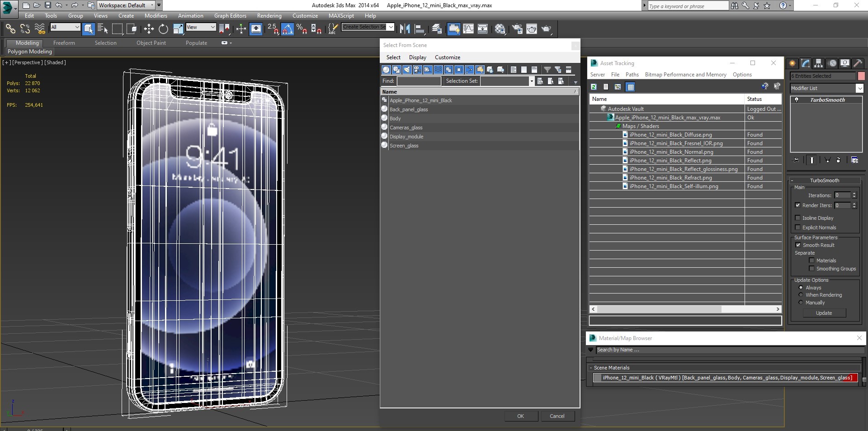The width and height of the screenshot is (868, 431).
Task: Toggle Smooth Result checkbox
Action: coord(798,245)
